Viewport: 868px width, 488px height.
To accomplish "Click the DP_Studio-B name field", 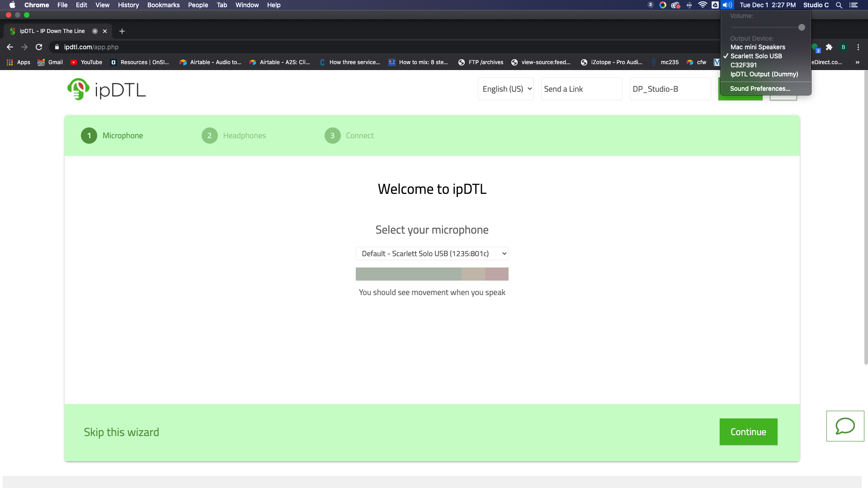I will tap(670, 89).
